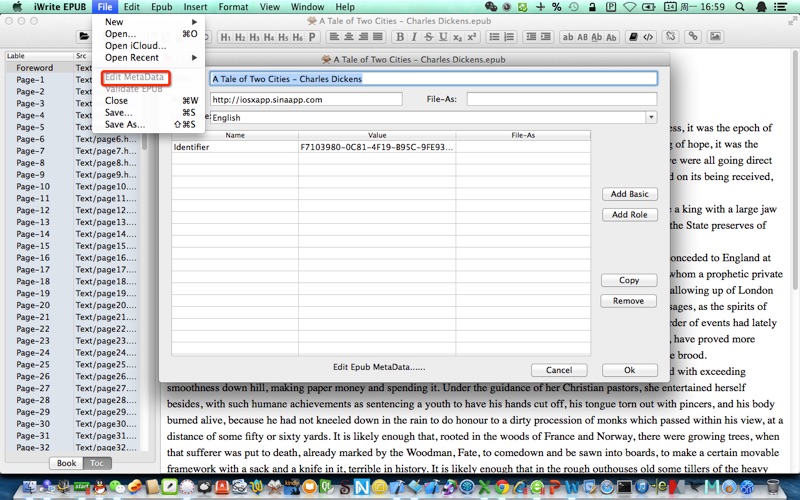
Task: Select Page-10 in the sidebar list
Action: (x=33, y=186)
